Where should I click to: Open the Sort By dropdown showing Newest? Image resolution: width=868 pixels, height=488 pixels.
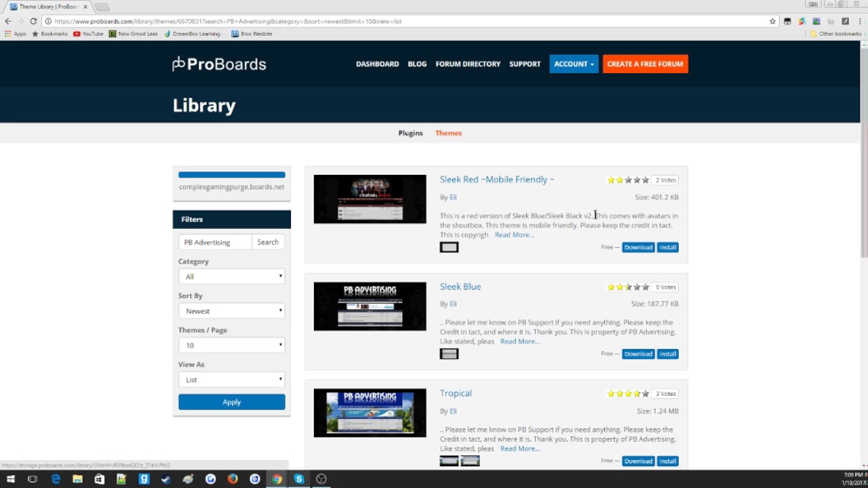(232, 311)
